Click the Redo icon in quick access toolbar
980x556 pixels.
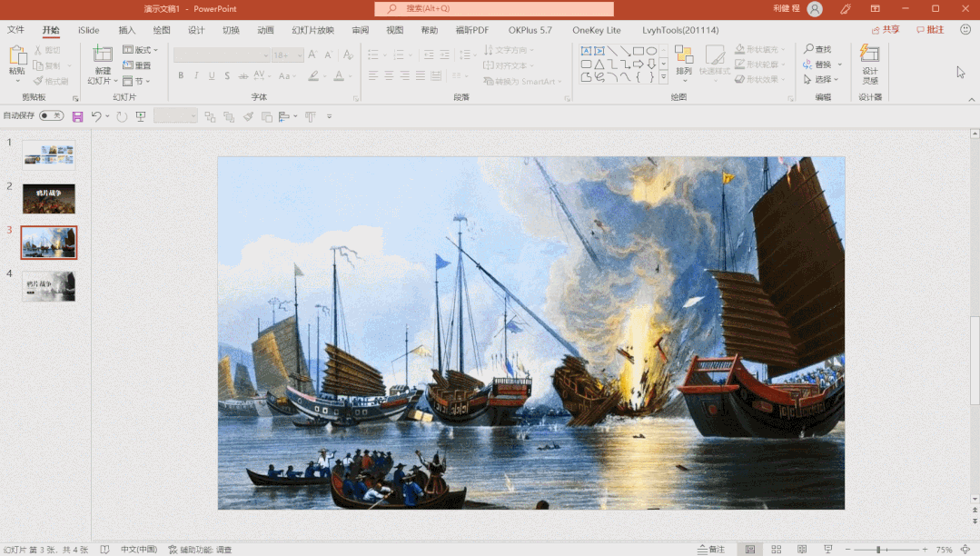point(122,116)
